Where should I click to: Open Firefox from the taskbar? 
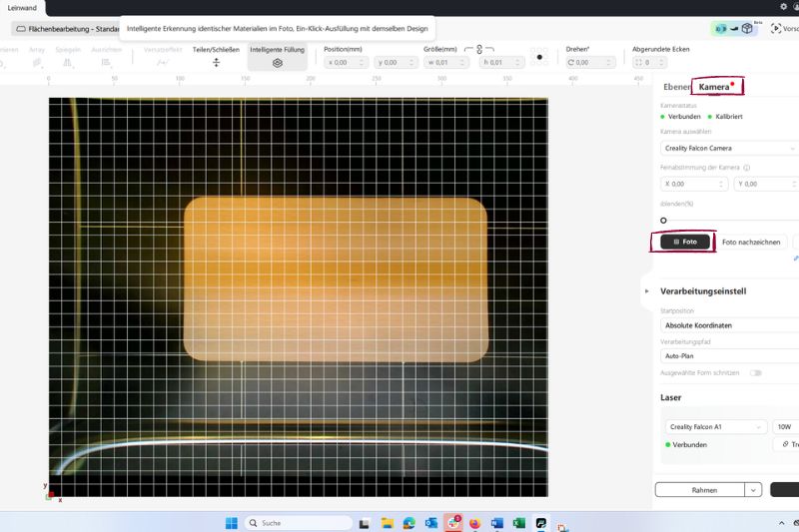pyautogui.click(x=474, y=523)
